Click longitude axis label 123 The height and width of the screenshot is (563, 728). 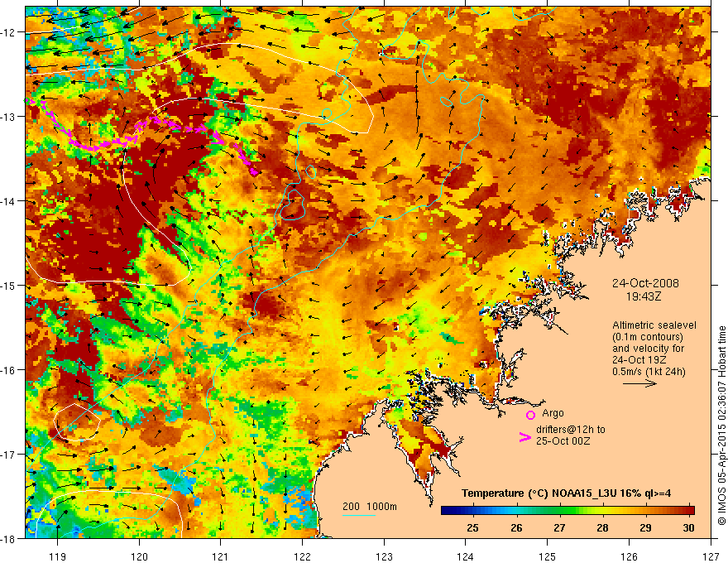[384, 556]
